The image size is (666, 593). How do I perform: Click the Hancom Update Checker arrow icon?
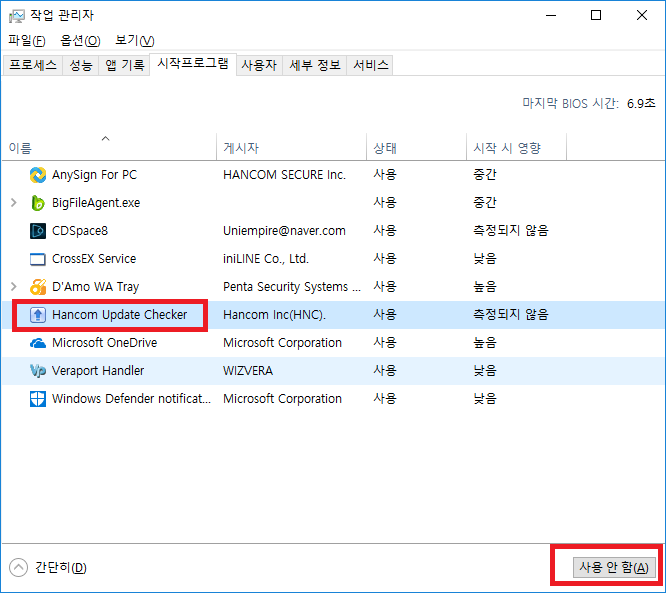38,315
